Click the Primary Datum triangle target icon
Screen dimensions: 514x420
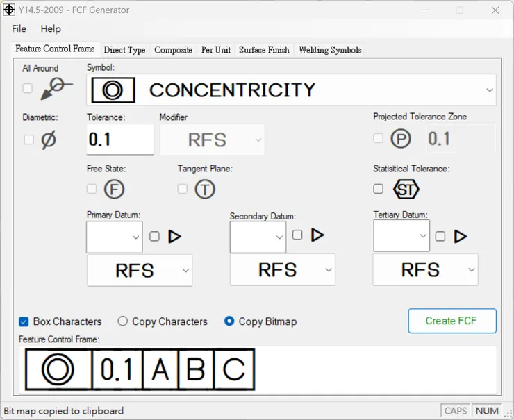click(x=174, y=237)
